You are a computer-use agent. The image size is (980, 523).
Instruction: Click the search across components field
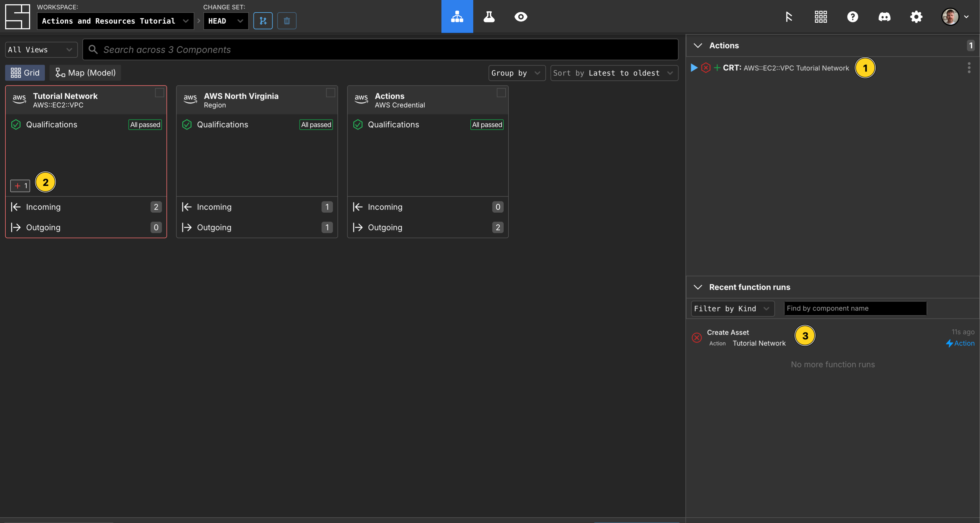[381, 49]
